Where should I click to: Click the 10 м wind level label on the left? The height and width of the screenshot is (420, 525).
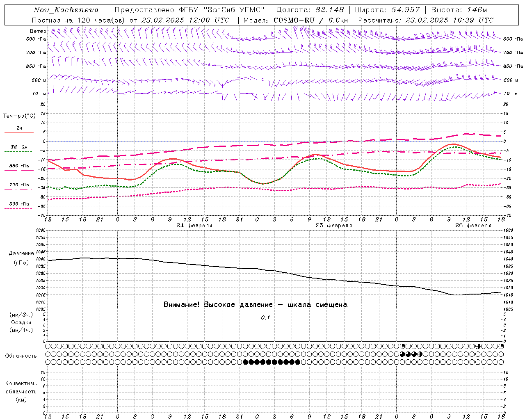pyautogui.click(x=39, y=94)
